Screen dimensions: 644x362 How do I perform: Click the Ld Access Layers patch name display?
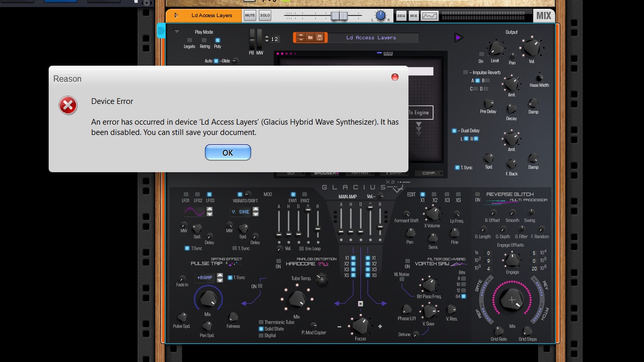pyautogui.click(x=372, y=38)
